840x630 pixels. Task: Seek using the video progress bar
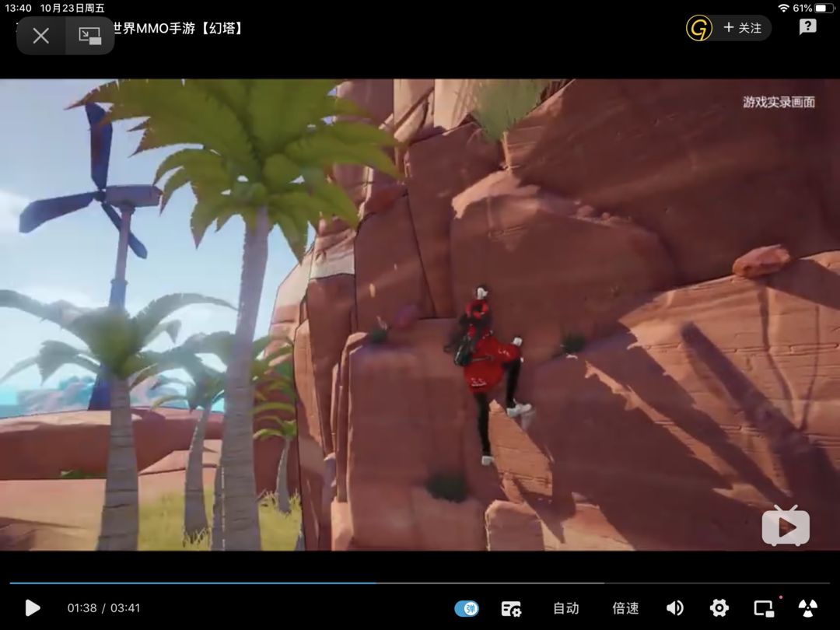coord(420,583)
